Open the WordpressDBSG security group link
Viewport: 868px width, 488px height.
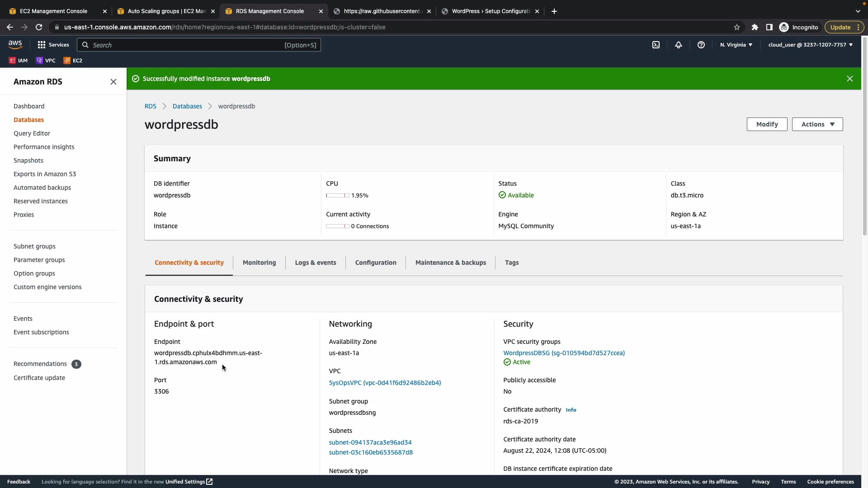[564, 353]
